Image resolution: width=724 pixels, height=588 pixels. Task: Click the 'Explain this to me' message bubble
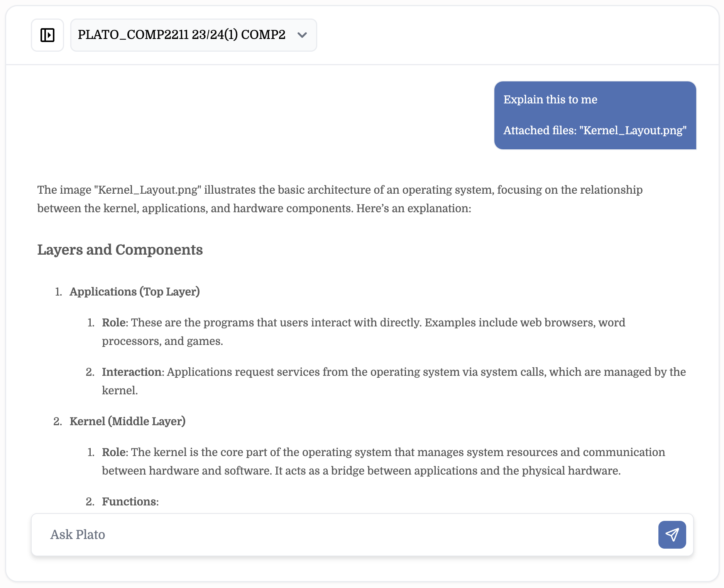[550, 100]
